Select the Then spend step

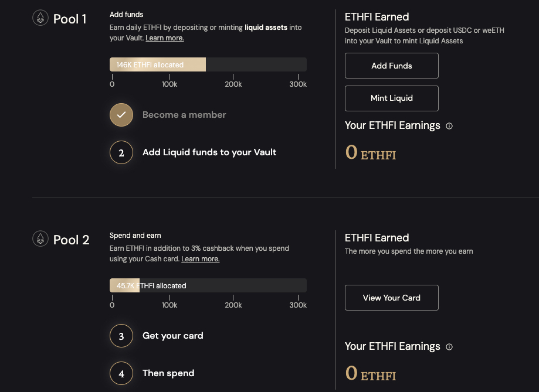(168, 373)
